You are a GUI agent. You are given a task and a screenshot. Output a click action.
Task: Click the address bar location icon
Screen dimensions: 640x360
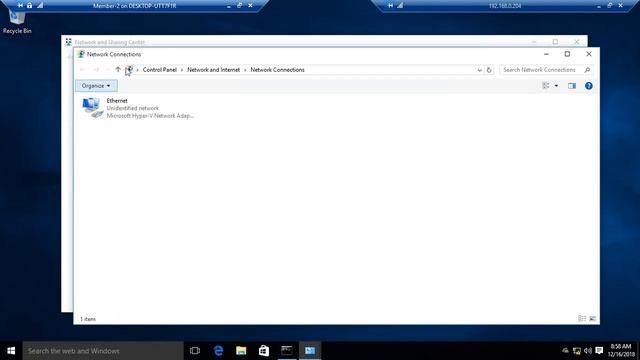(129, 70)
